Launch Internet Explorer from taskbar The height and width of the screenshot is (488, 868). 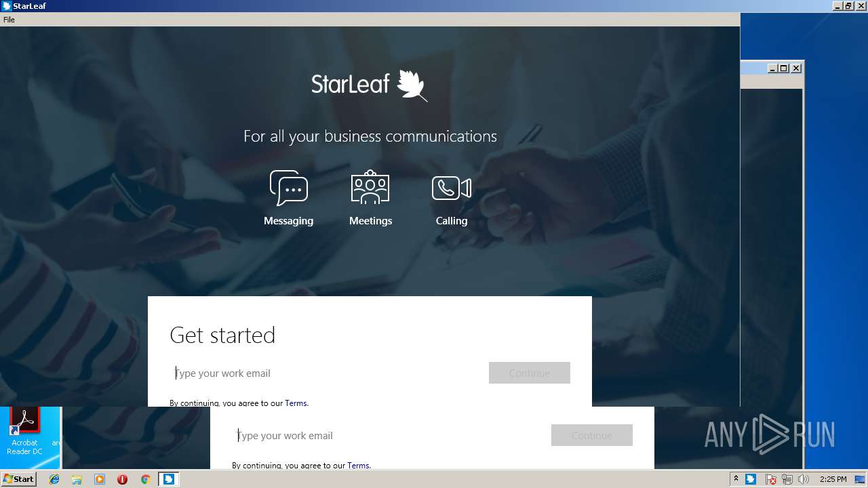[54, 479]
